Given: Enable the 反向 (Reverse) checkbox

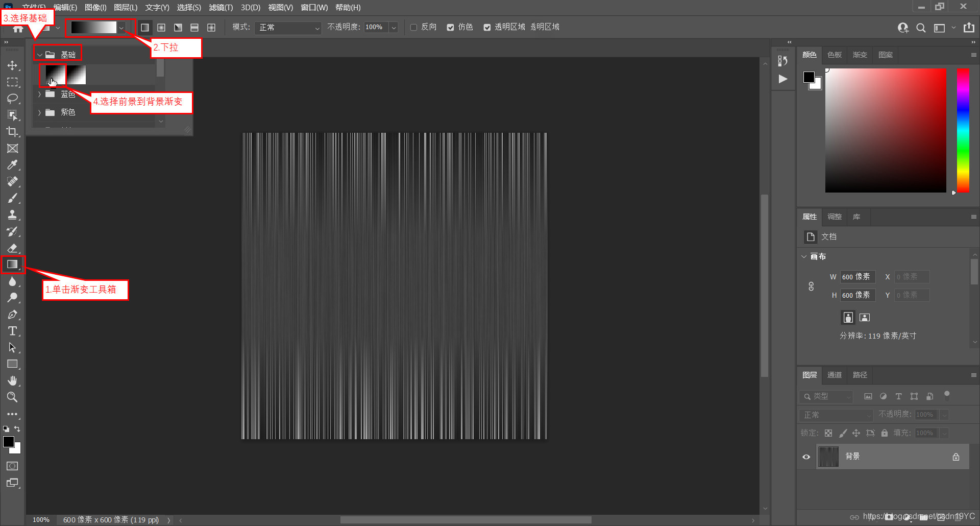Looking at the screenshot, I should 413,28.
